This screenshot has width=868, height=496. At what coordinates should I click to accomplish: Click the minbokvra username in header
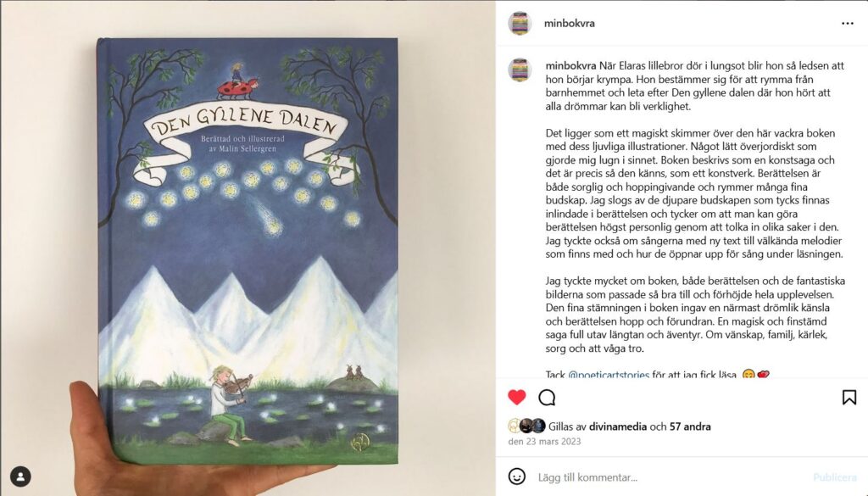(569, 23)
